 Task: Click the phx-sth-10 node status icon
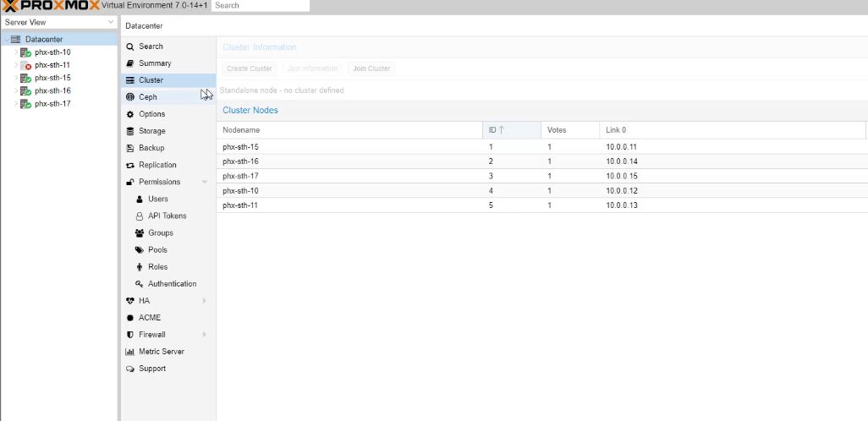pyautogui.click(x=25, y=52)
